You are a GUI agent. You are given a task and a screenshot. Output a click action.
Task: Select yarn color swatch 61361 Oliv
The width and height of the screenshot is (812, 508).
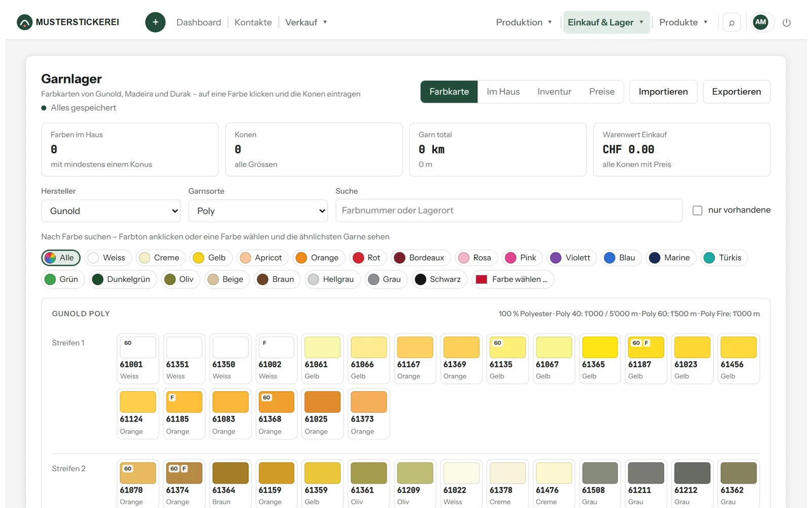click(x=368, y=484)
